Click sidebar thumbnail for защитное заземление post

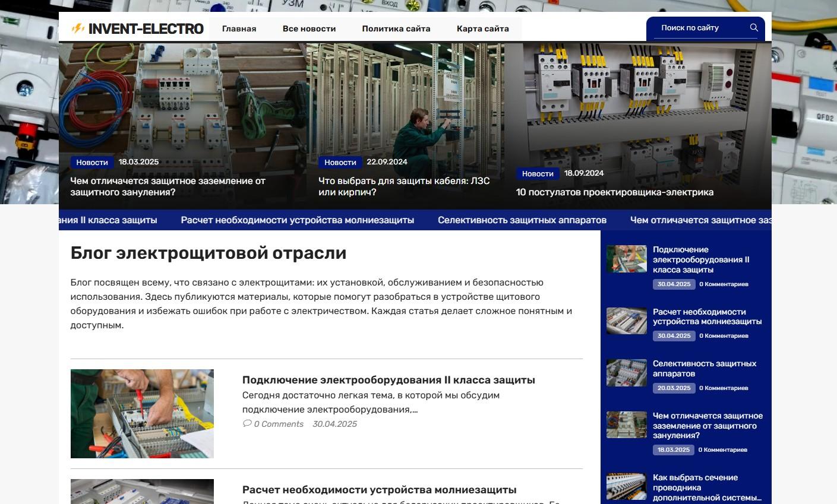tap(627, 425)
